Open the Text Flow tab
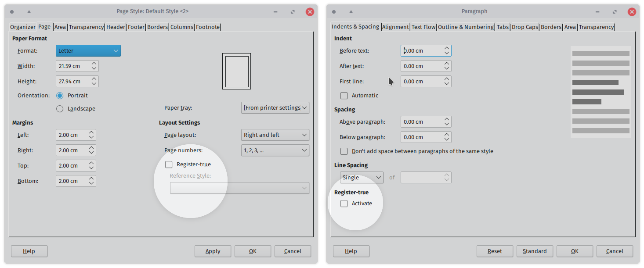 coord(423,27)
